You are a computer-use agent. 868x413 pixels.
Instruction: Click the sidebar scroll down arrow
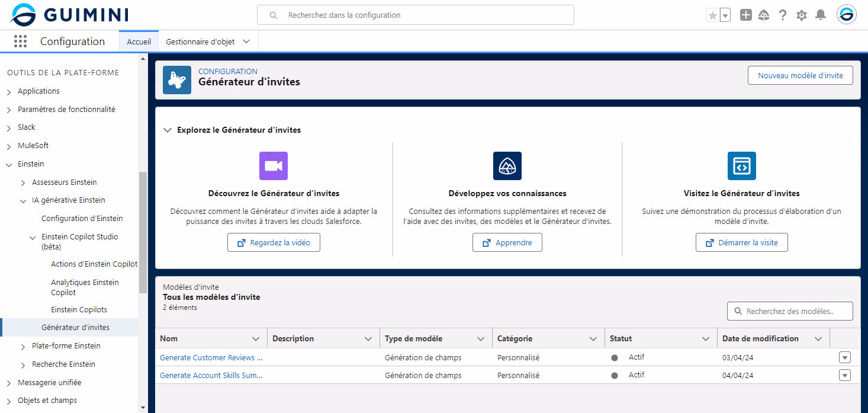click(143, 408)
